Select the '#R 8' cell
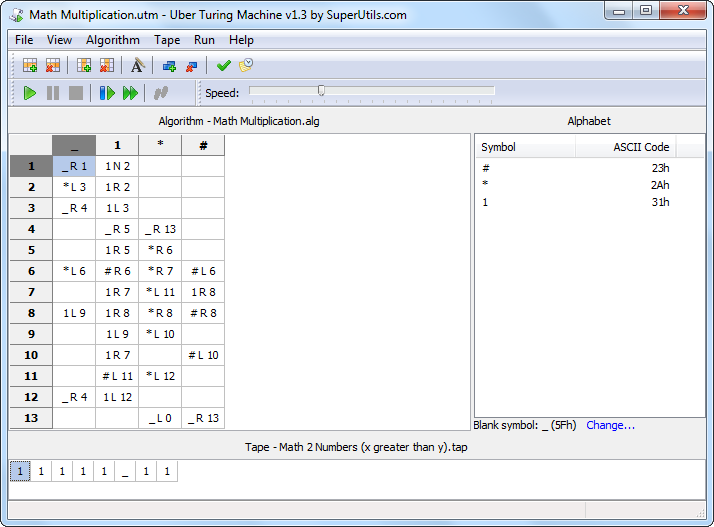Image resolution: width=714 pixels, height=527 pixels. click(203, 313)
